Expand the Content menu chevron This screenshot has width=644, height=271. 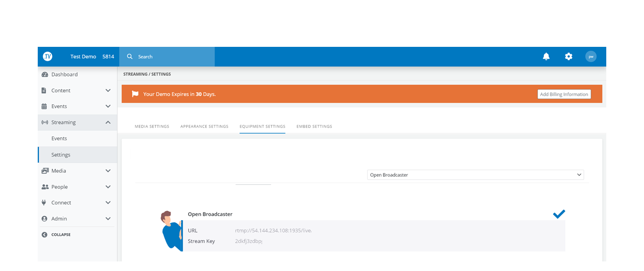pos(108,91)
